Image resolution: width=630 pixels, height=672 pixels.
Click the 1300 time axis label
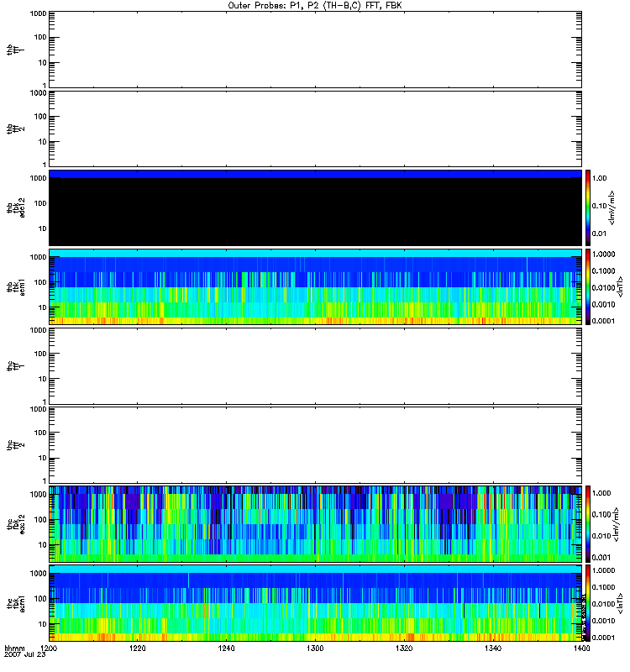click(314, 649)
